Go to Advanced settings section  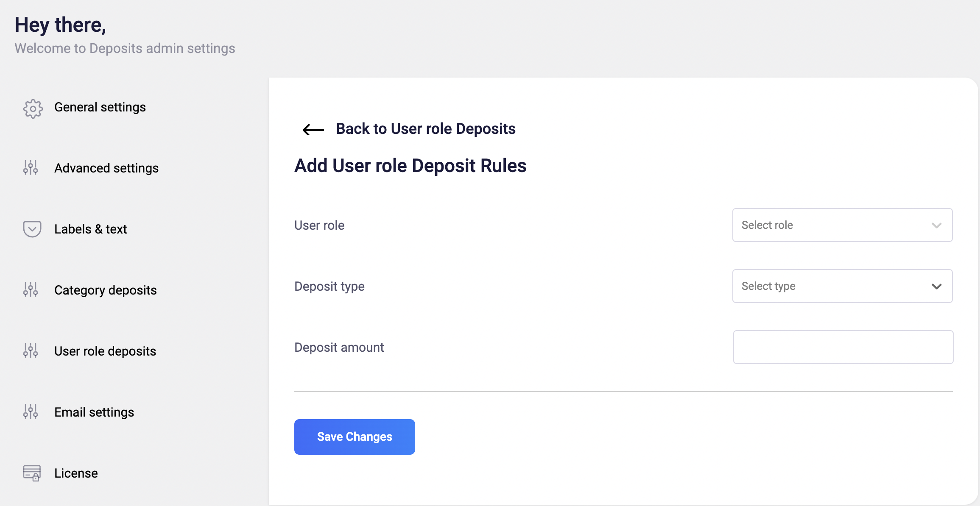point(106,168)
